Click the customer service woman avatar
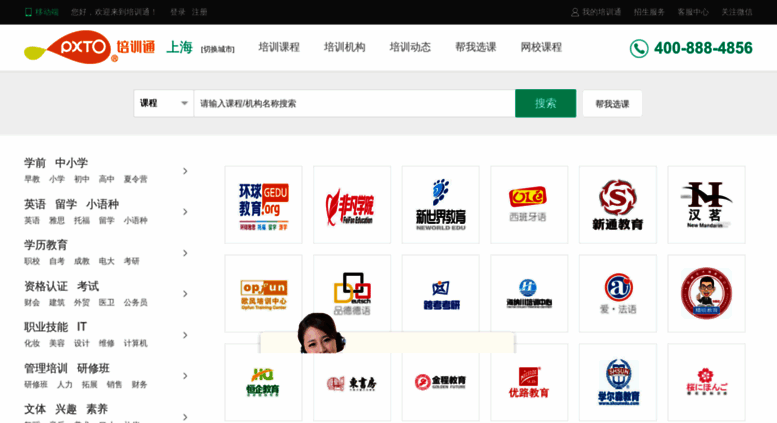 (320, 333)
